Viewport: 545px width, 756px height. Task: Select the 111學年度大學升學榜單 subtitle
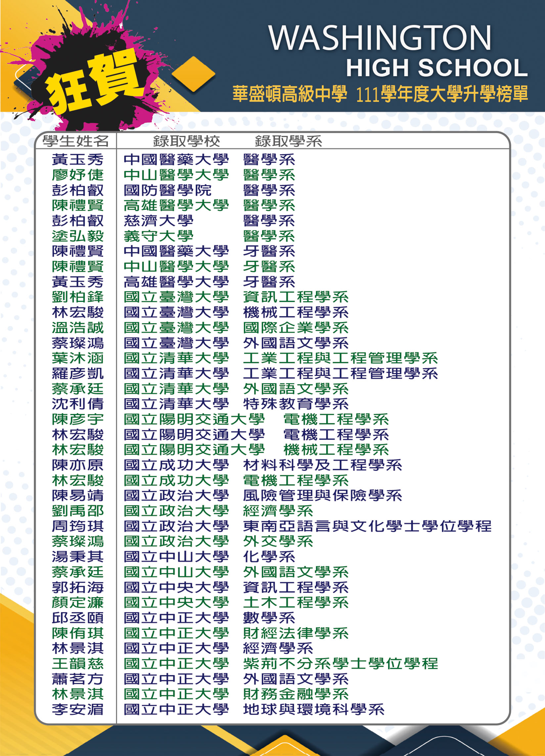(442, 94)
